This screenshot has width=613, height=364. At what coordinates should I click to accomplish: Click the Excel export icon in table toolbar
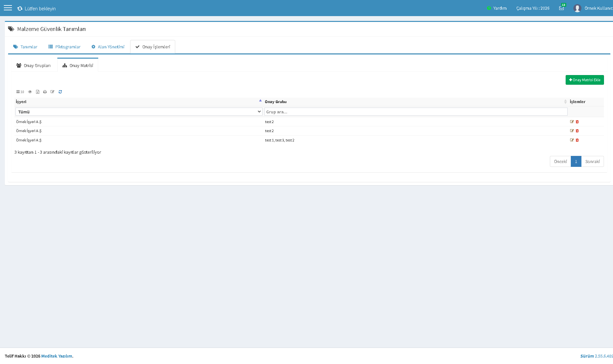(x=38, y=92)
